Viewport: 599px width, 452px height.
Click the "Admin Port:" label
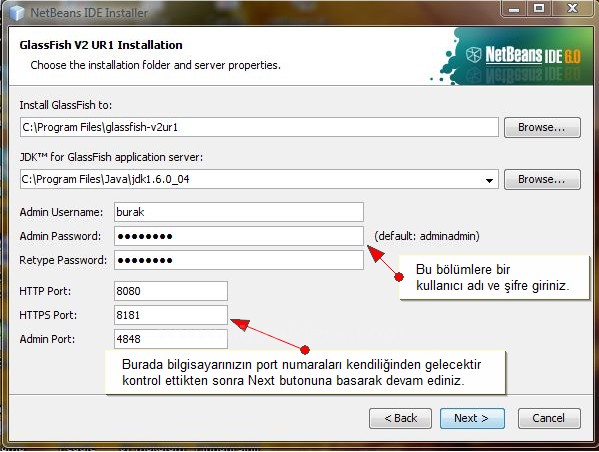[47, 339]
